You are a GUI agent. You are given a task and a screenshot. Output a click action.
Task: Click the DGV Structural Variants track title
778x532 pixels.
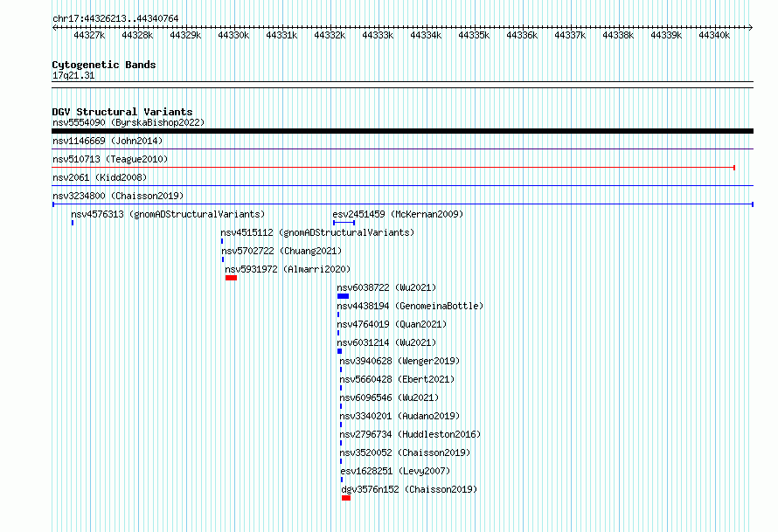pos(122,112)
